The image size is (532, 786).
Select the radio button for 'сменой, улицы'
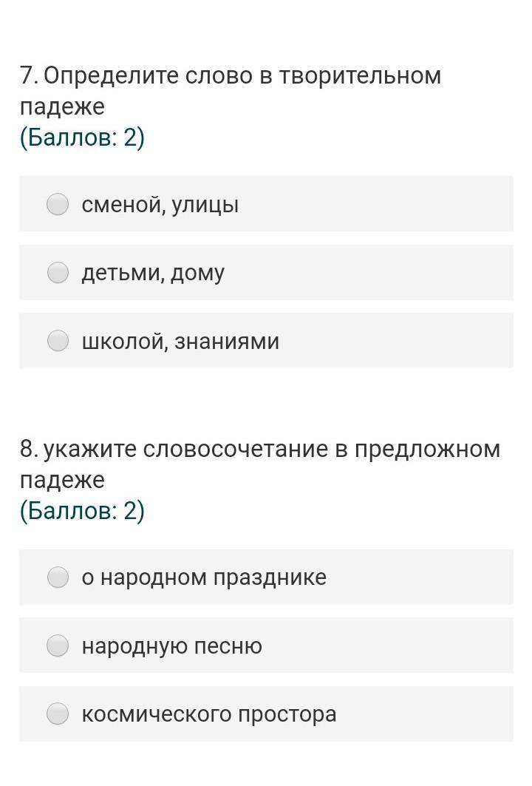point(58,204)
